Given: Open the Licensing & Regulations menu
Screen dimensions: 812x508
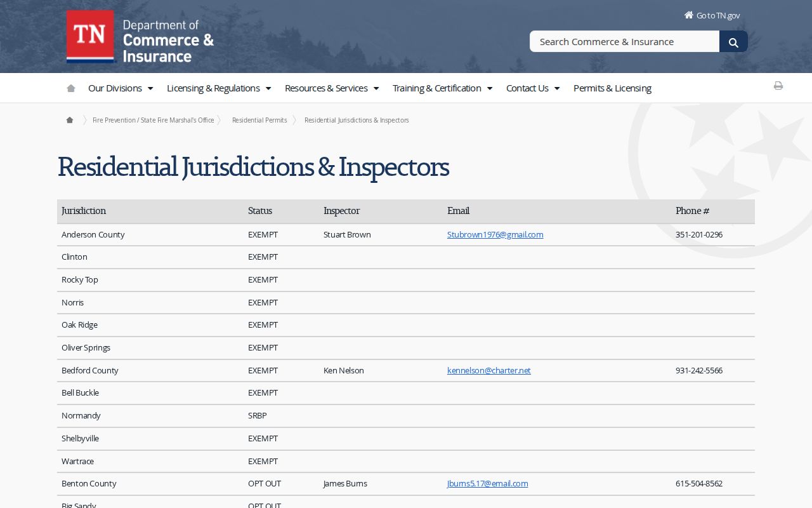Looking at the screenshot, I should [x=213, y=88].
